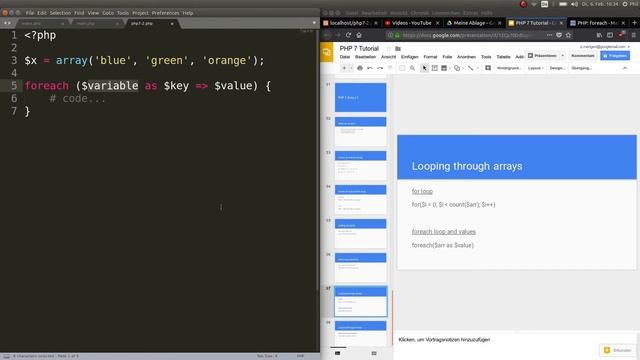Image resolution: width=640 pixels, height=360 pixels.
Task: Open the Selection menu in Sublime Text
Action: pos(60,13)
